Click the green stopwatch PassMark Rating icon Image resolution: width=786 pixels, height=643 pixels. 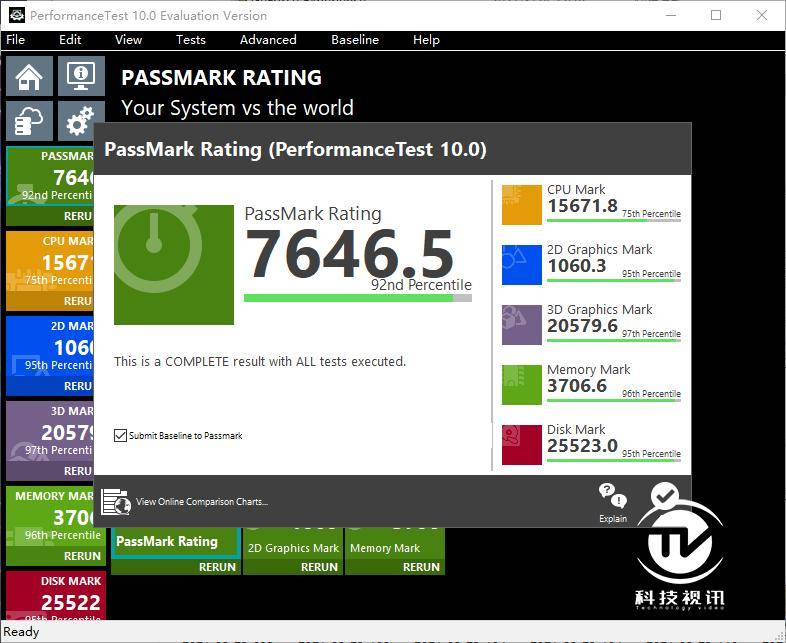(x=174, y=265)
